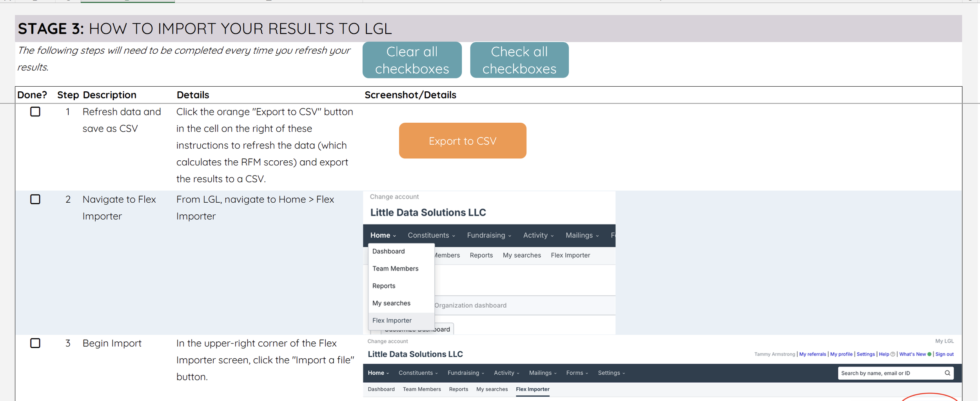Open Mailings dropdown in step 2 screenshot
The height and width of the screenshot is (401, 980).
pos(582,235)
